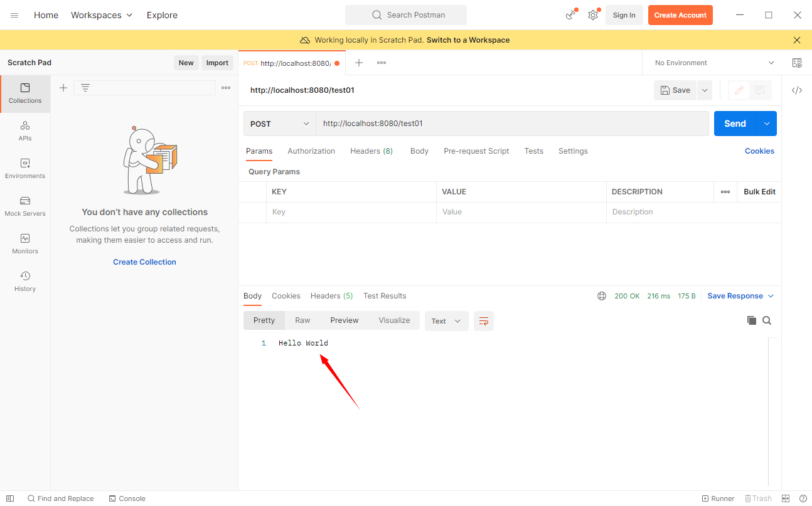Click the Search Postman field
Viewport: 812px width, 506px height.
click(x=406, y=15)
